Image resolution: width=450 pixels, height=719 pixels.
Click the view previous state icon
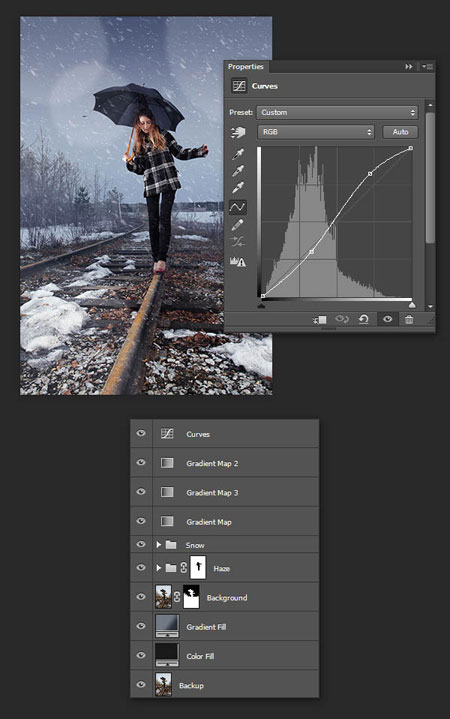coord(342,319)
